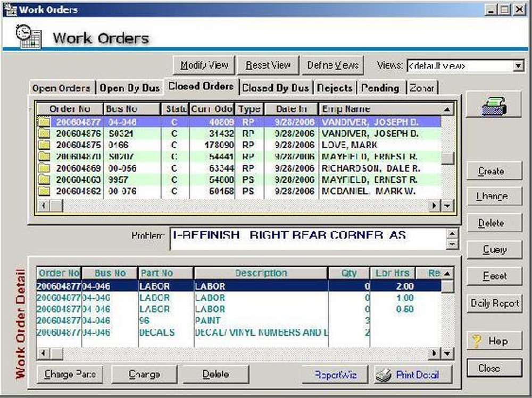Switch to the Open By Bus tab
Image resolution: width=532 pixels, height=398 pixels.
click(130, 88)
